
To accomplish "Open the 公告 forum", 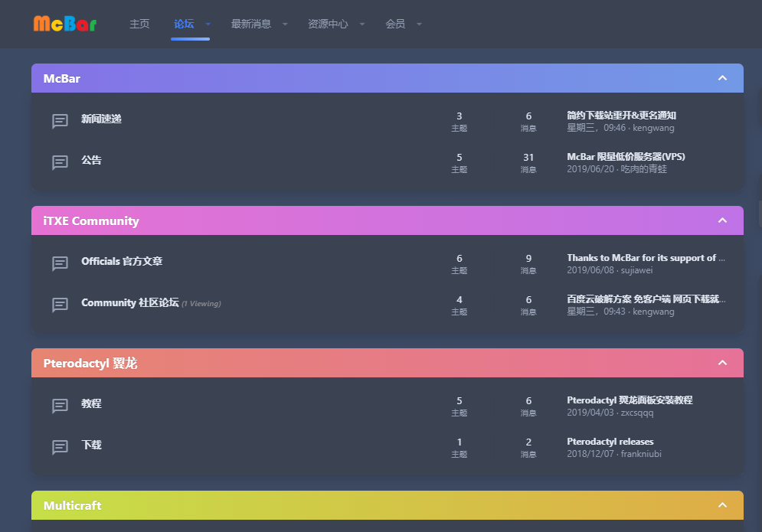I will coord(91,160).
